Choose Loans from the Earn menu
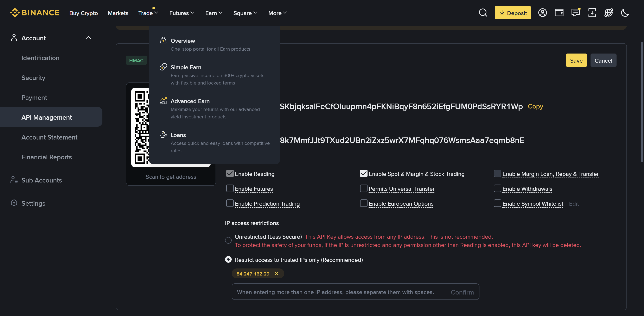The height and width of the screenshot is (316, 644). point(215,143)
